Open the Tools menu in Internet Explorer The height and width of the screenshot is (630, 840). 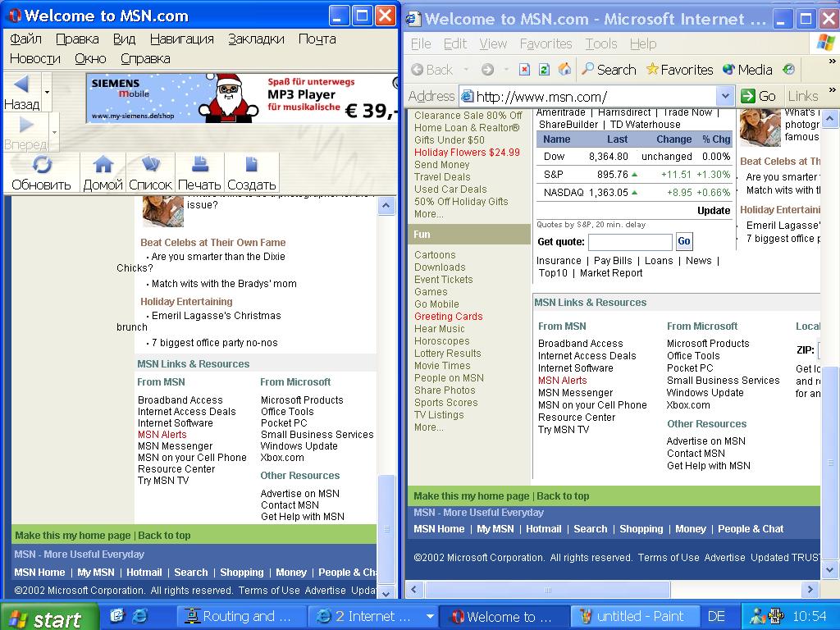601,43
